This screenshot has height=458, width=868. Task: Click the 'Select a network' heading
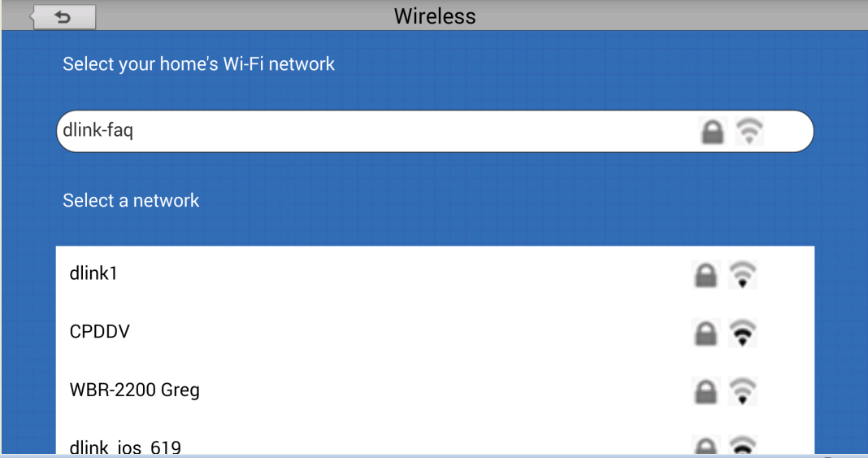tap(131, 200)
